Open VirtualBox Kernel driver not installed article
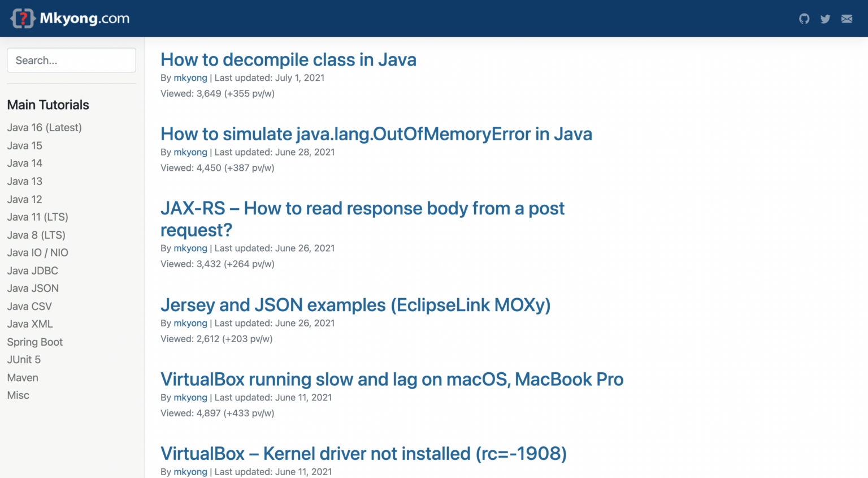868x478 pixels. pos(363,453)
